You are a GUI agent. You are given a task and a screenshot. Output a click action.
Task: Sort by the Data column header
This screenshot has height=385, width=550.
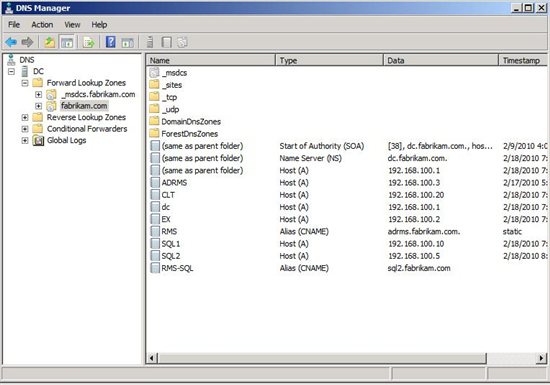[x=441, y=60]
